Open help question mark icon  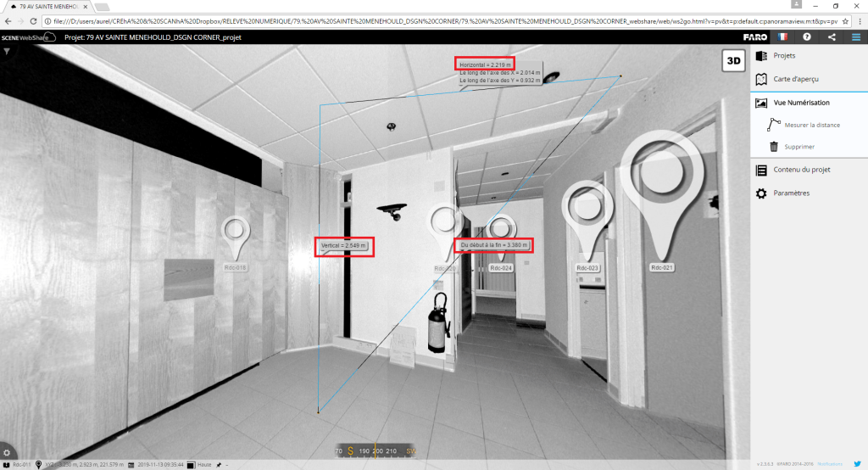(807, 37)
